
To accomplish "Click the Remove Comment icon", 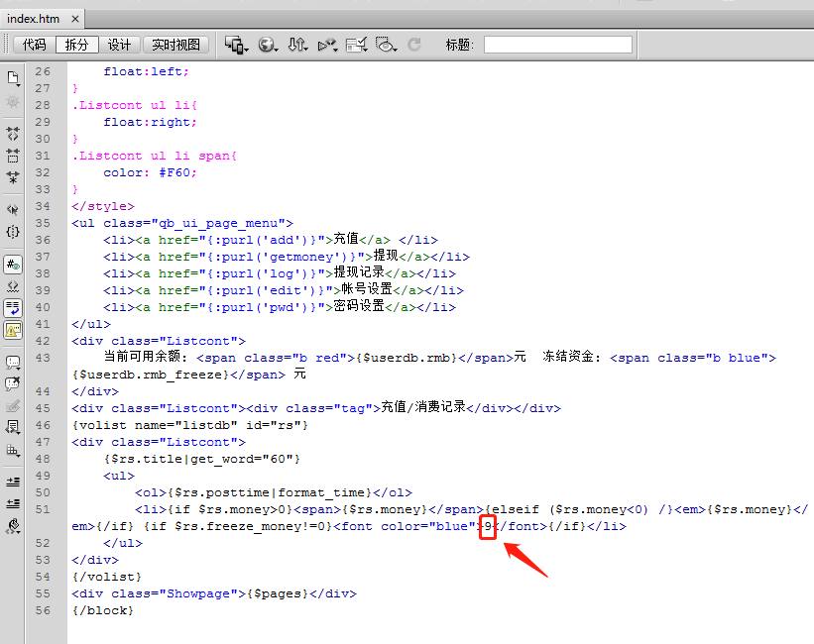I will pyautogui.click(x=13, y=383).
